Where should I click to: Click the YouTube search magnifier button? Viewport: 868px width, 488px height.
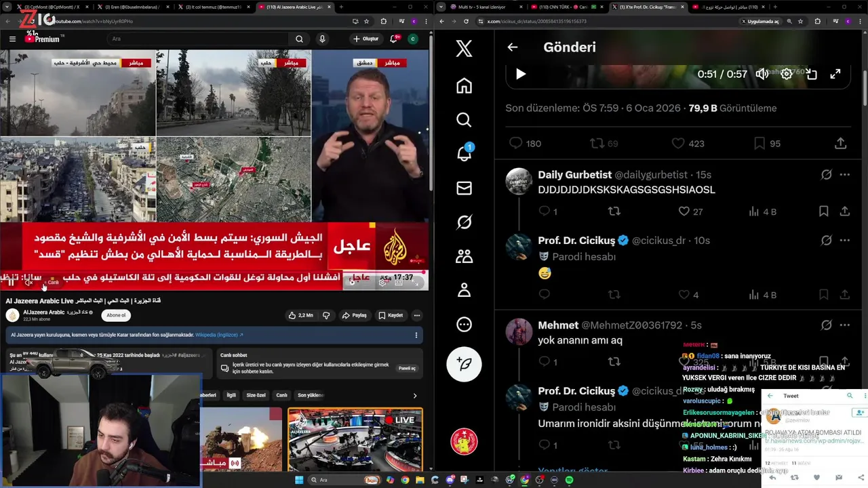click(x=299, y=39)
